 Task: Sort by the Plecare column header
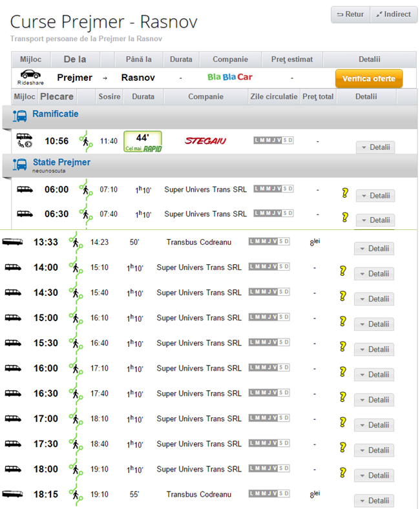(56, 97)
